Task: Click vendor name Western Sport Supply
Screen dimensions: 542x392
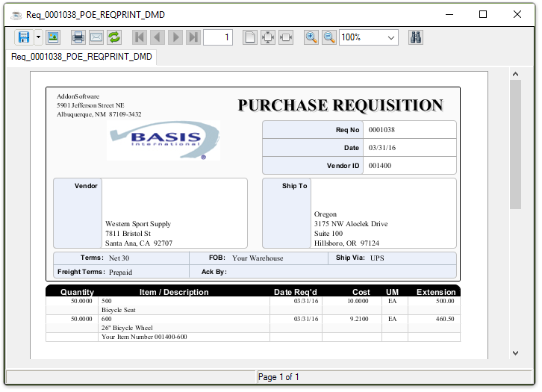Action: 138,224
